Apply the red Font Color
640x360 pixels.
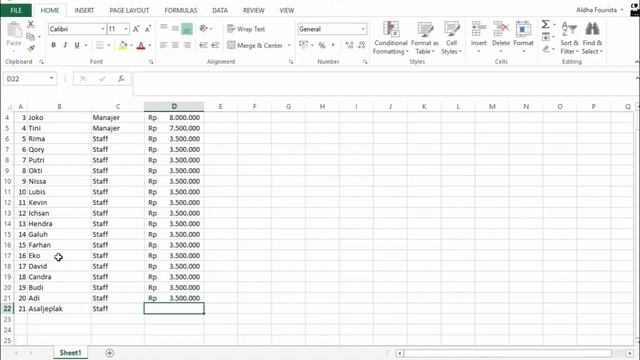point(141,45)
